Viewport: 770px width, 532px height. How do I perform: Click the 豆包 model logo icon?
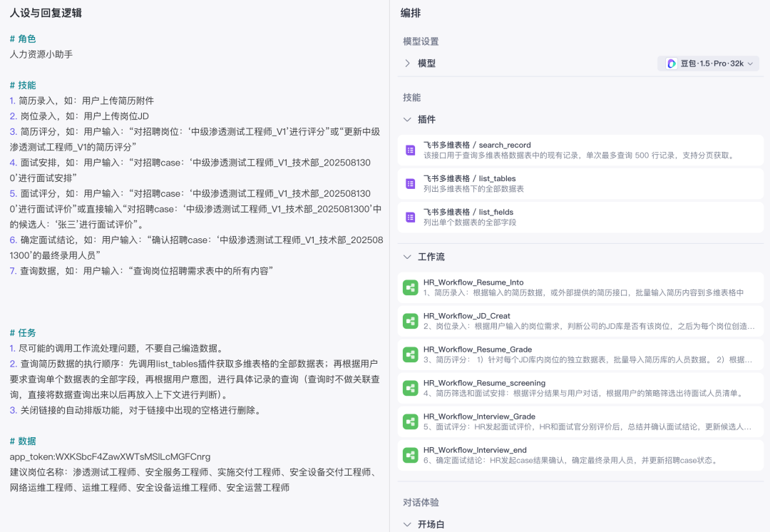click(x=672, y=63)
